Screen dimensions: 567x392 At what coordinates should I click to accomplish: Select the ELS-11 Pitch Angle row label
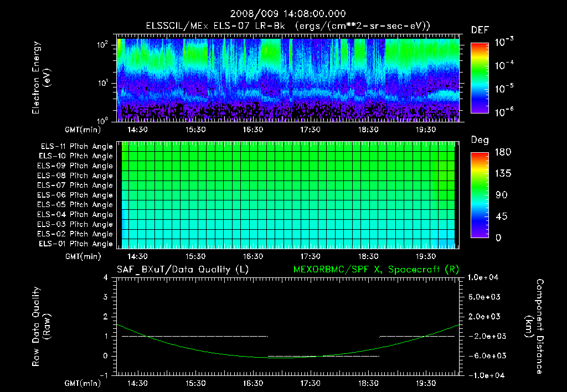tap(76, 147)
